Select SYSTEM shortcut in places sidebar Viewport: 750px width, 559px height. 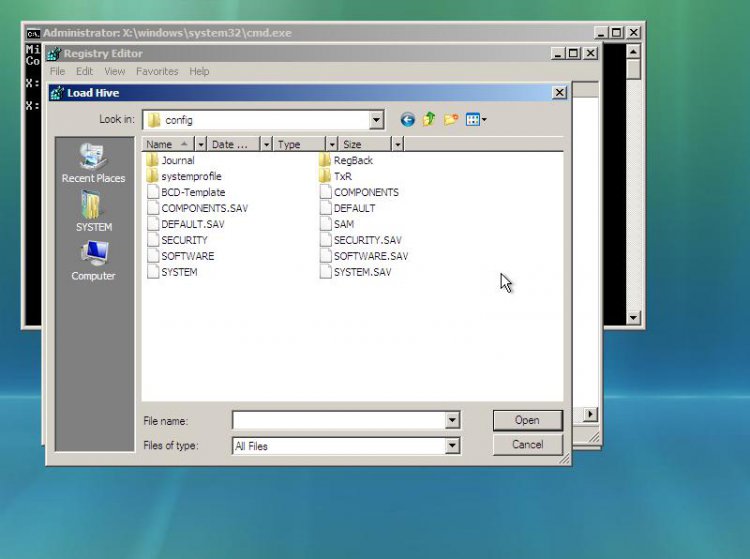point(93,211)
